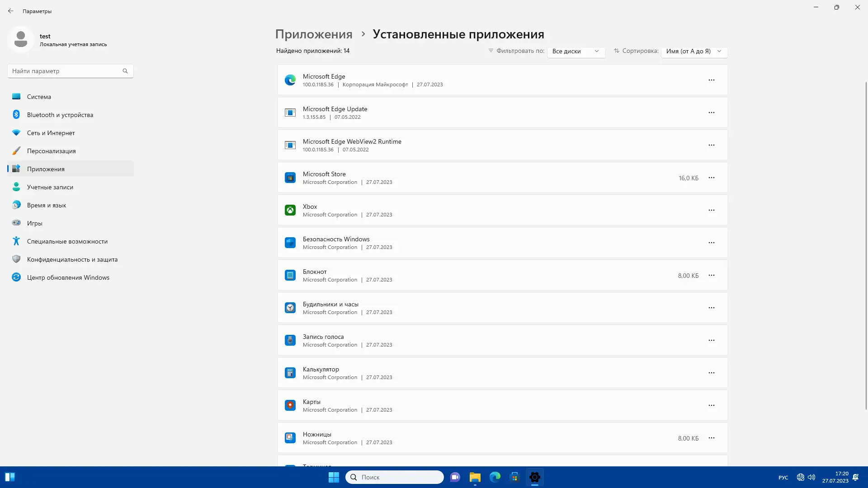Open the volume control in system tray

click(x=812, y=477)
